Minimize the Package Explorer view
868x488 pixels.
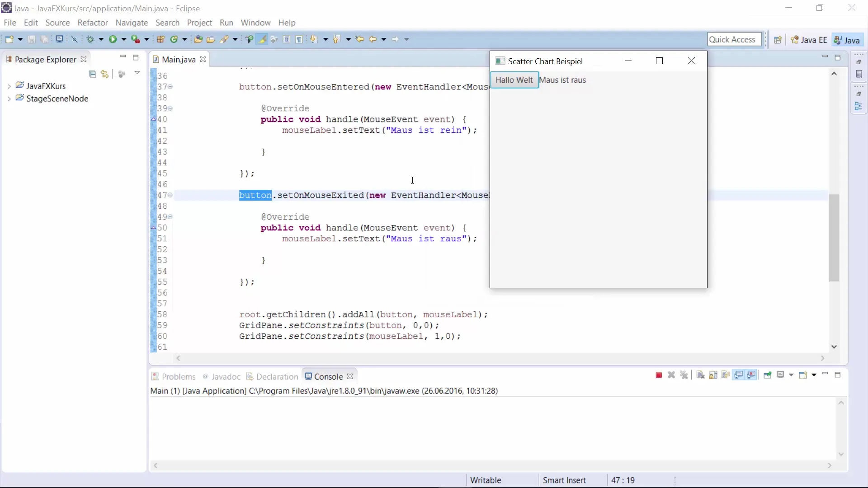[123, 57]
